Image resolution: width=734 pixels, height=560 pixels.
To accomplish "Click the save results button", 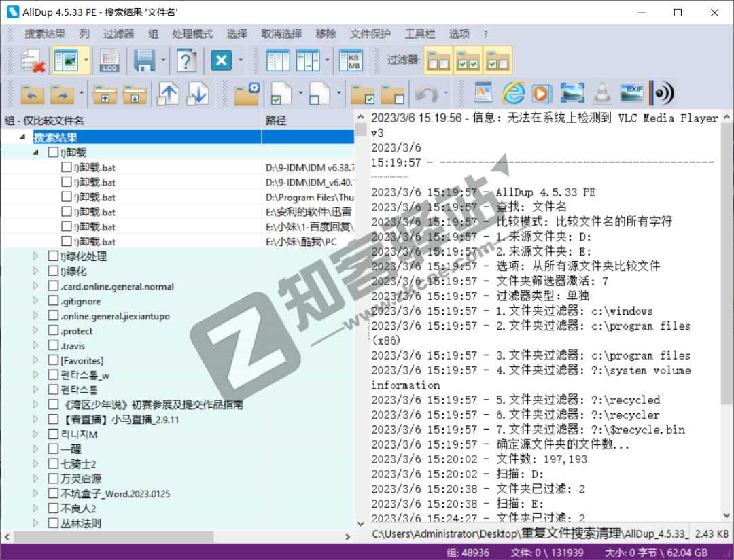I will (x=143, y=60).
